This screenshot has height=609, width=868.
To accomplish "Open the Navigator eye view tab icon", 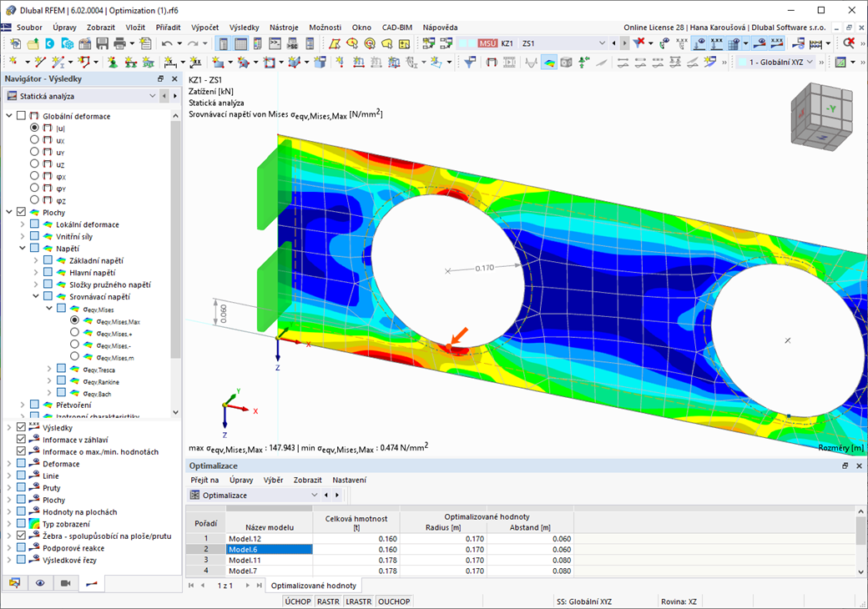I will point(40,583).
